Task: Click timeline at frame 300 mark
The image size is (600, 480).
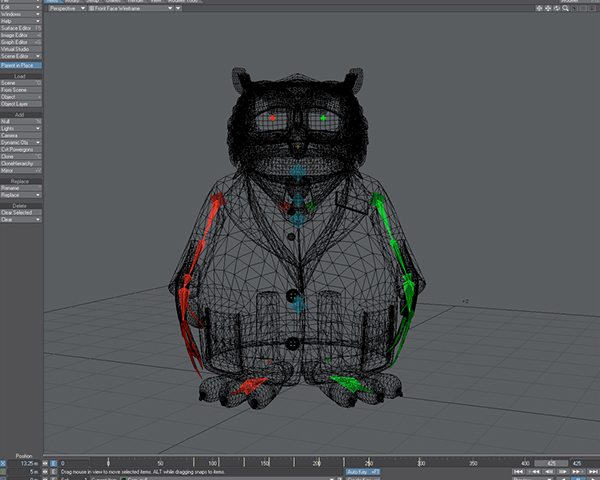Action: tap(421, 462)
